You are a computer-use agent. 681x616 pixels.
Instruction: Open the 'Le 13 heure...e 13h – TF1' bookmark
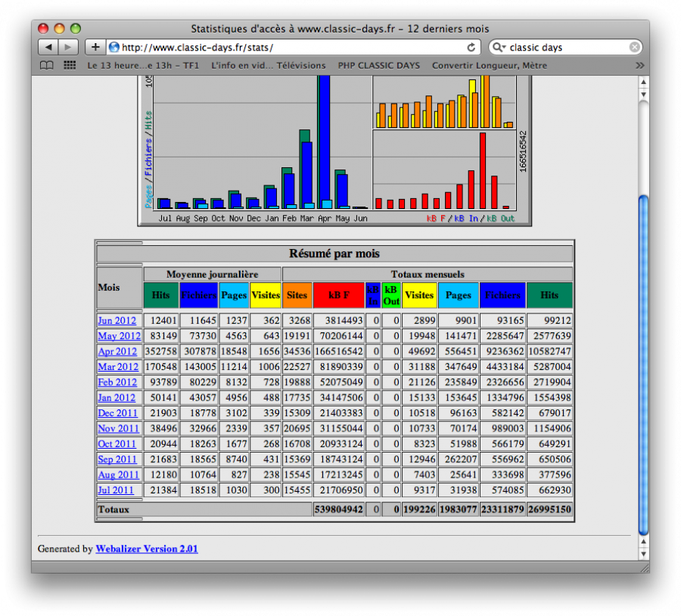(143, 66)
